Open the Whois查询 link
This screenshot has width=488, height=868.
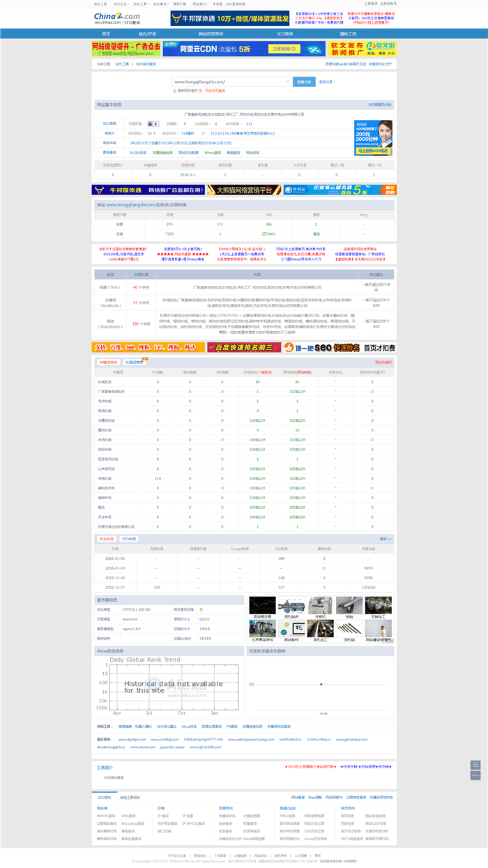coord(212,152)
